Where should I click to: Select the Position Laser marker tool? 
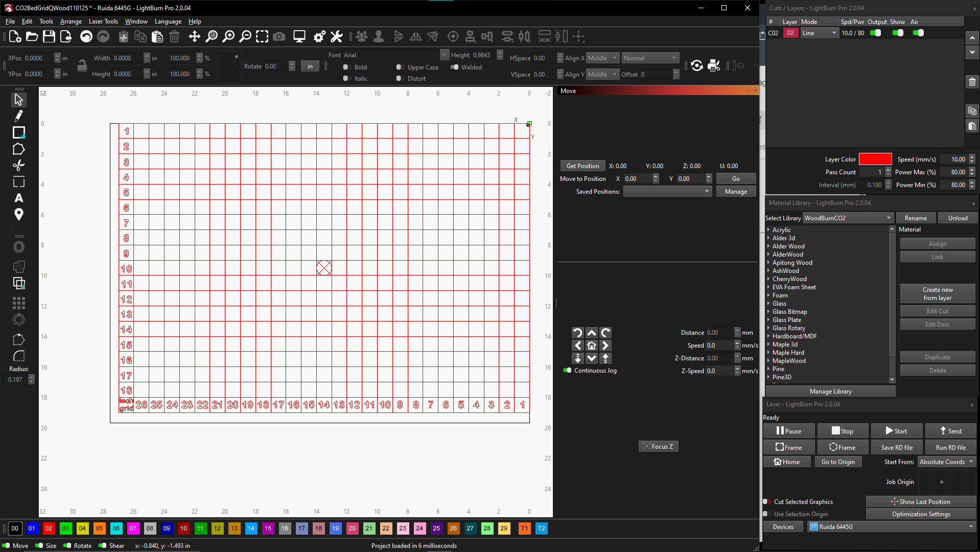(19, 215)
